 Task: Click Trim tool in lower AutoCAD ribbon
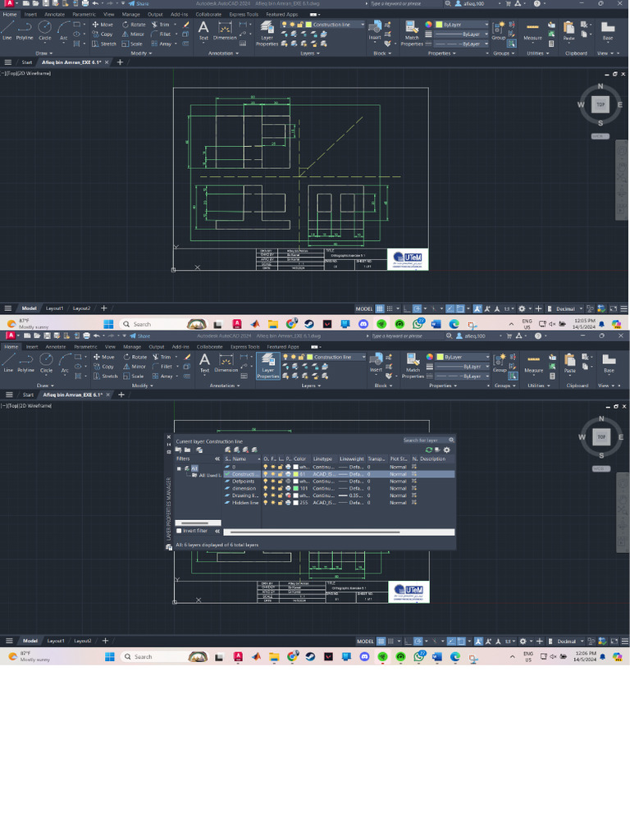click(162, 357)
